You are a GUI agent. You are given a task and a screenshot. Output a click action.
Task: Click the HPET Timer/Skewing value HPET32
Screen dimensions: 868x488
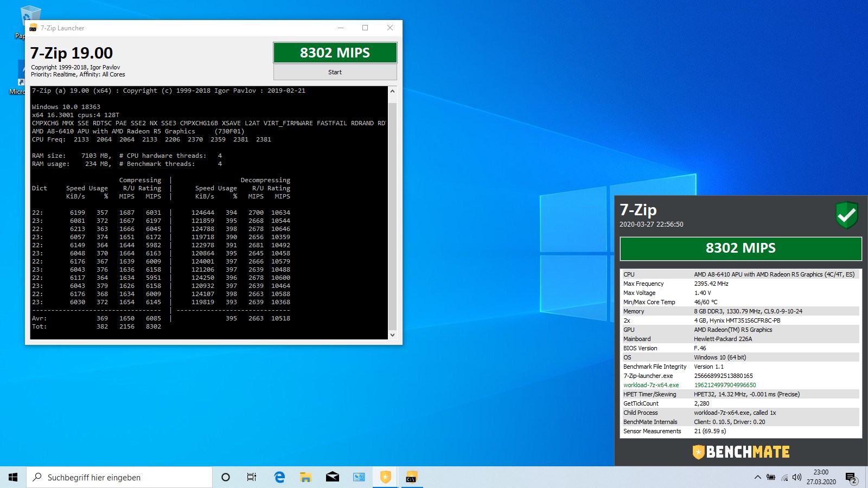747,394
